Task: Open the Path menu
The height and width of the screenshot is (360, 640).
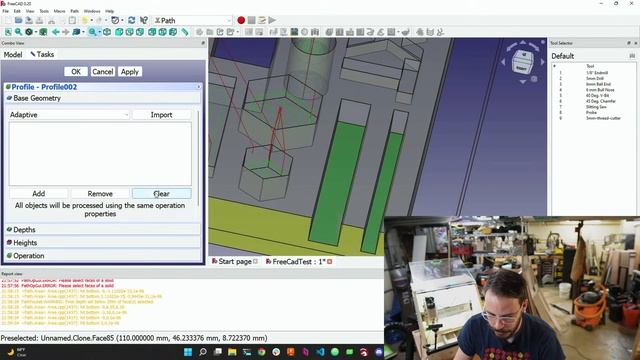Action: (x=74, y=11)
